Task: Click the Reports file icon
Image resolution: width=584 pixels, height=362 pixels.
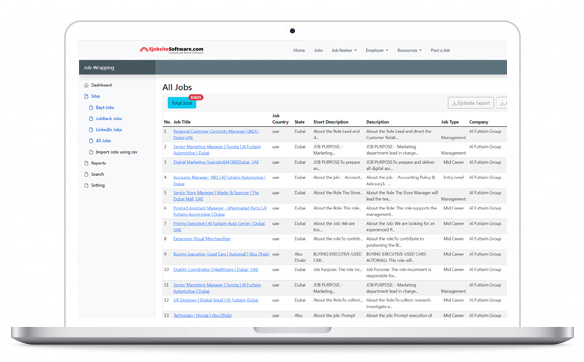Action: point(86,163)
